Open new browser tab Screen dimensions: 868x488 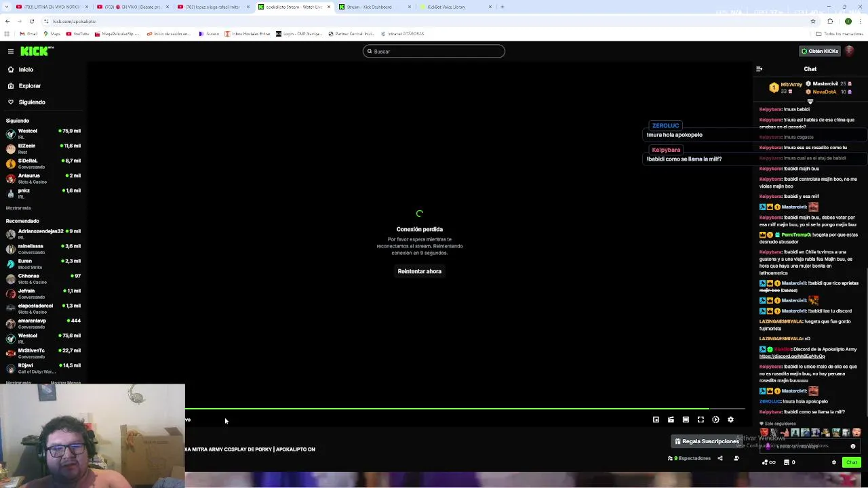click(502, 7)
